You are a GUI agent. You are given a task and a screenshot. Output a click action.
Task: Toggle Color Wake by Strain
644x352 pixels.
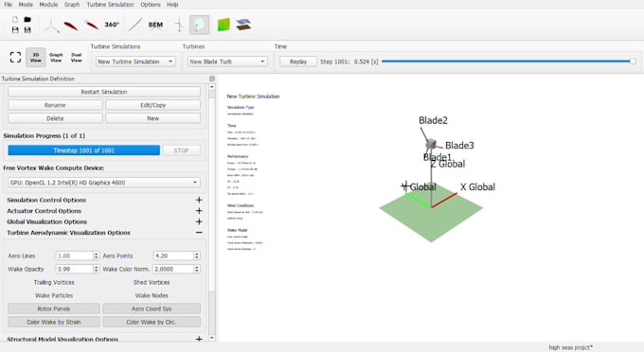(x=54, y=322)
